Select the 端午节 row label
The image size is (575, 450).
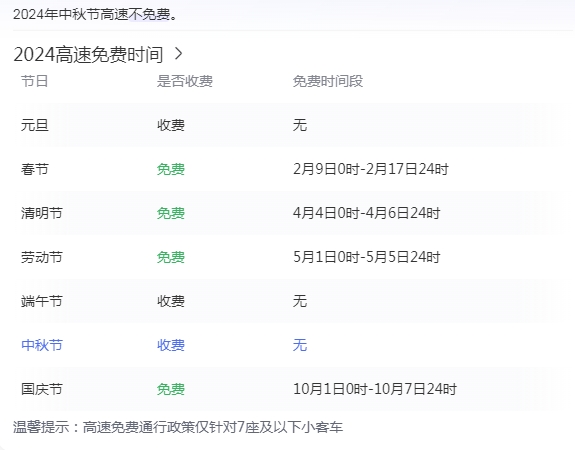42,301
